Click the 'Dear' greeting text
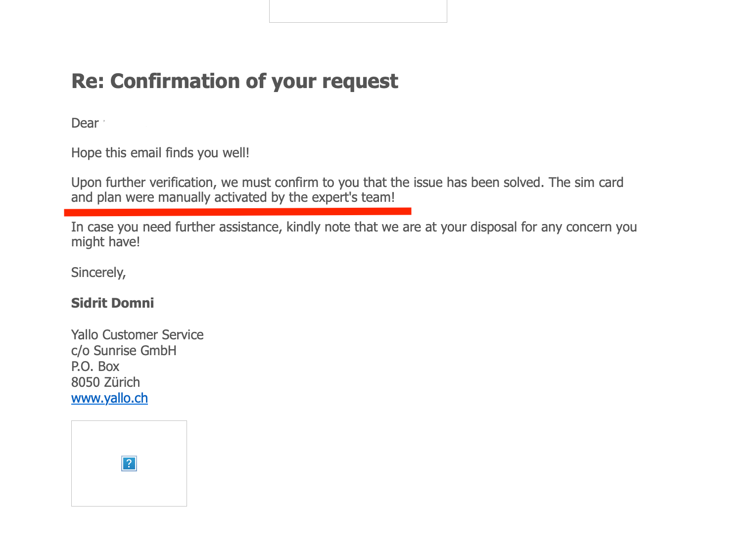The width and height of the screenshot is (756, 554). (x=85, y=123)
